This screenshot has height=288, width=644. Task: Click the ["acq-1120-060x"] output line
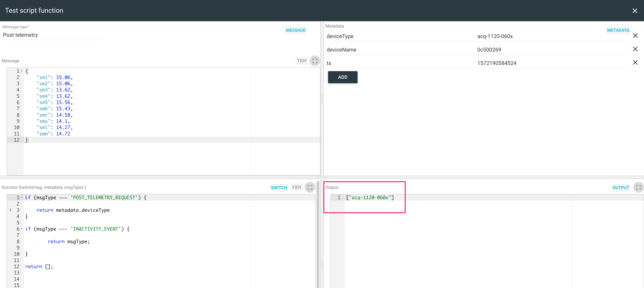pyautogui.click(x=370, y=198)
